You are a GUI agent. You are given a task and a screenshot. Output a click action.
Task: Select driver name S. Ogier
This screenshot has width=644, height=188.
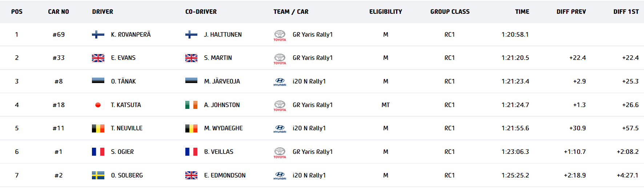coord(122,152)
